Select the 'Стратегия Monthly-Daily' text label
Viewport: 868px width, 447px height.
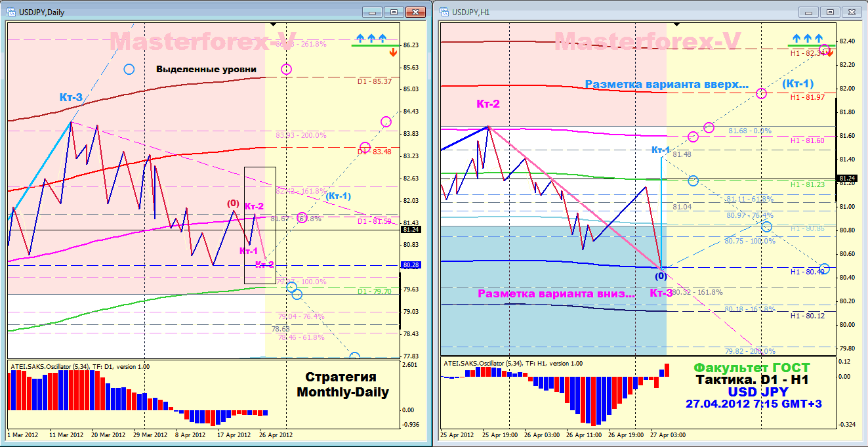click(342, 385)
